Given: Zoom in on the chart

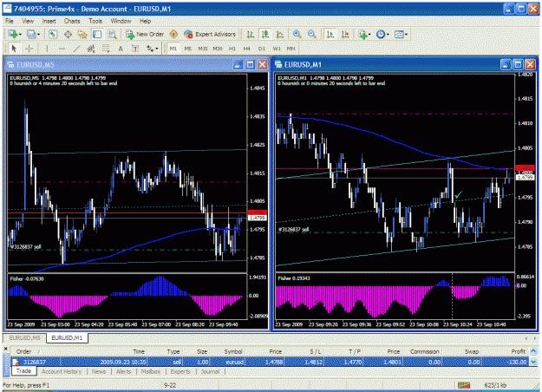Looking at the screenshot, I should (x=297, y=34).
